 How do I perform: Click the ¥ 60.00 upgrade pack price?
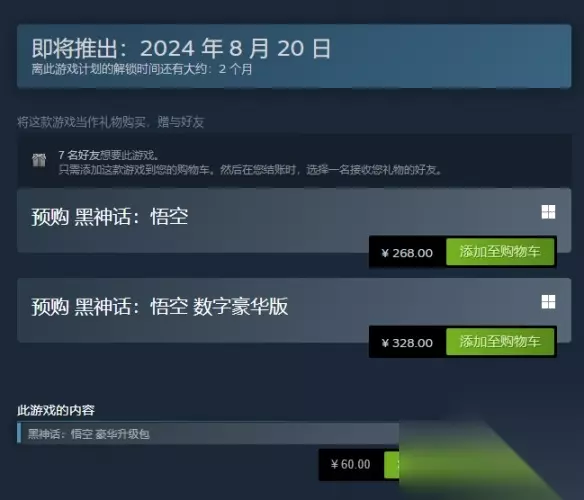(350, 465)
